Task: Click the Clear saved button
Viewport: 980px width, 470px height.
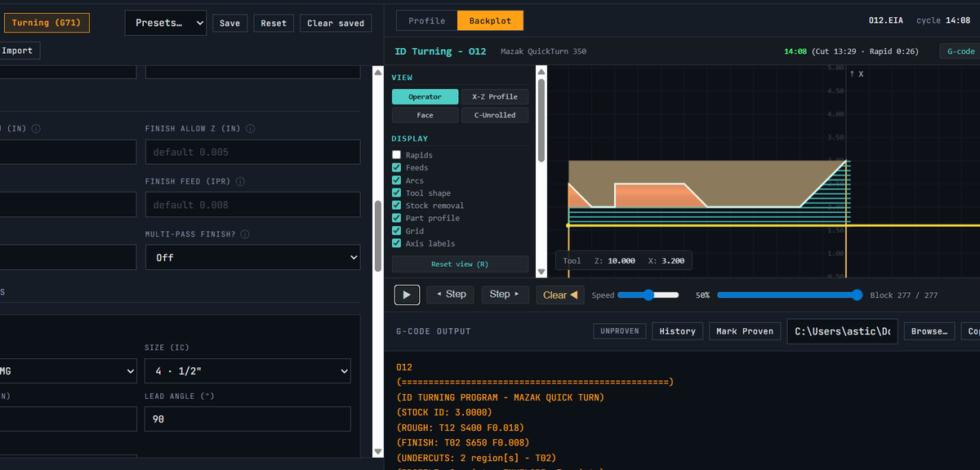Action: [x=336, y=23]
